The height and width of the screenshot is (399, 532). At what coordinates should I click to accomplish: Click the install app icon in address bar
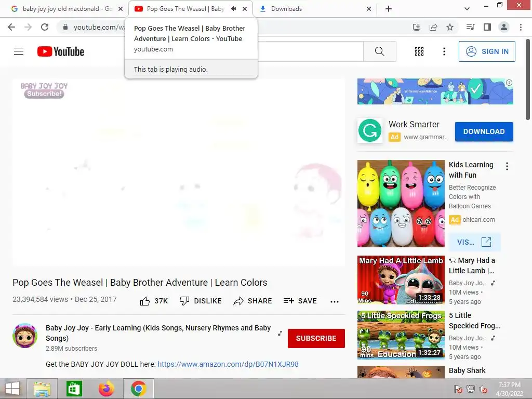[x=417, y=27]
